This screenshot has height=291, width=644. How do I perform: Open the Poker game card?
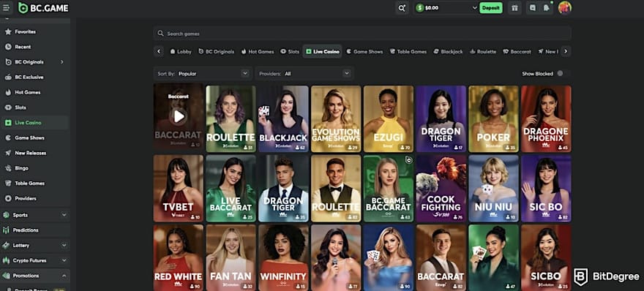coord(494,118)
